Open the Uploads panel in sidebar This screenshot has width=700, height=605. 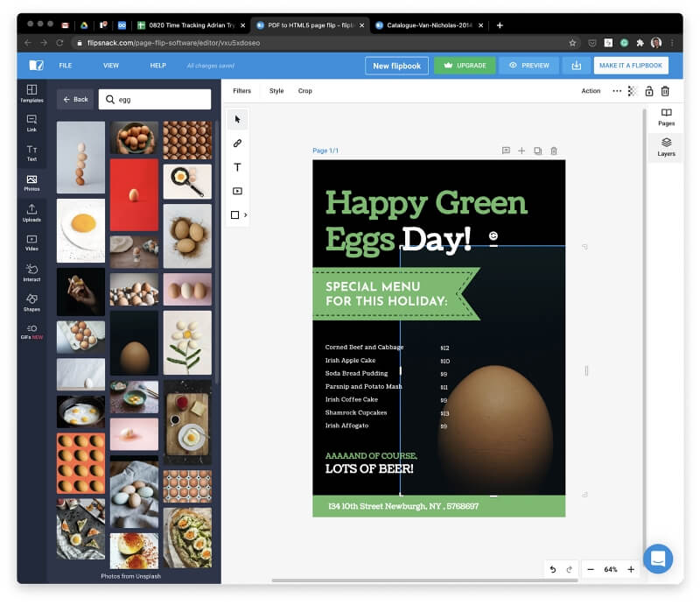[x=31, y=213]
